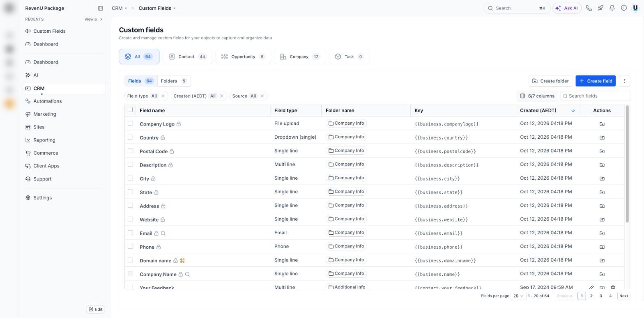Open Fields per page dropdown

(518, 296)
